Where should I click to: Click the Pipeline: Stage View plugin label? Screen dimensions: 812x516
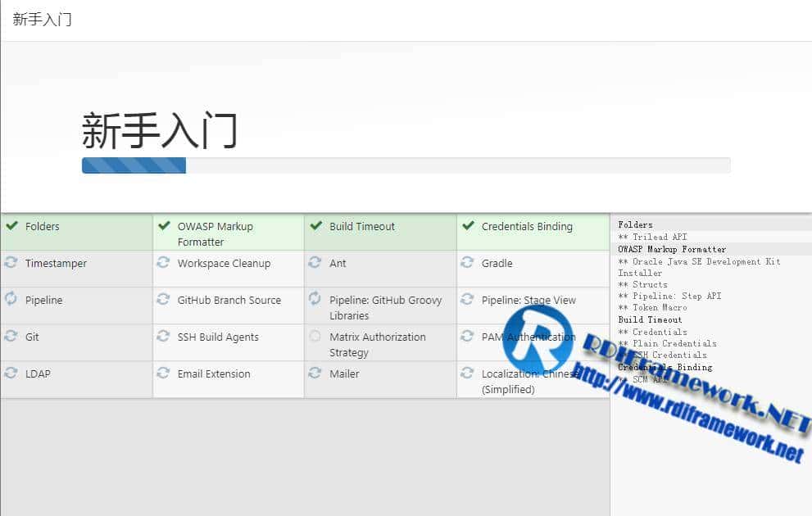pos(524,300)
